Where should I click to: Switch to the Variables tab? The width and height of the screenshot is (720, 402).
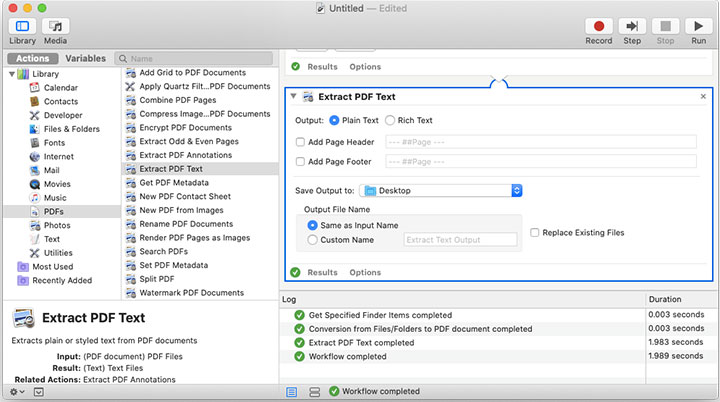(85, 58)
